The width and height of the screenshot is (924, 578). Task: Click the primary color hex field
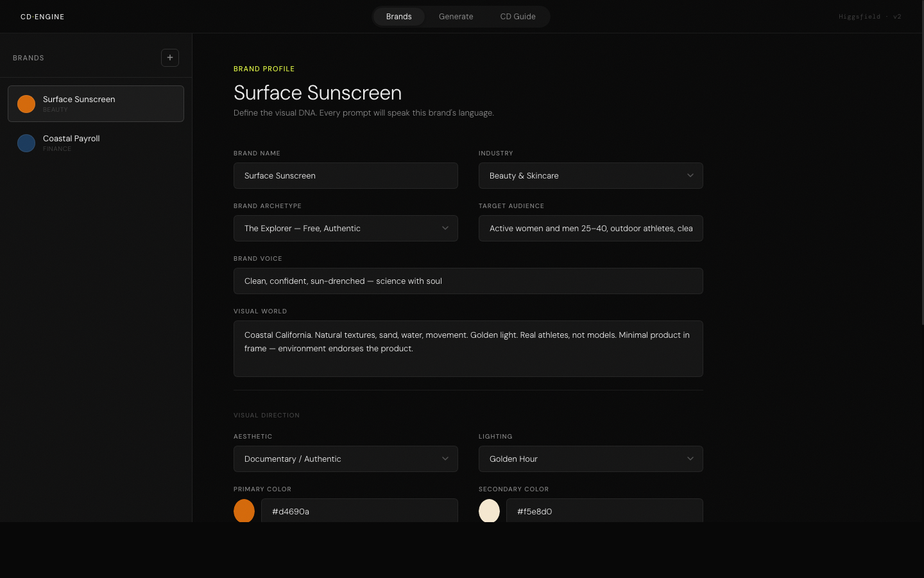click(x=359, y=511)
